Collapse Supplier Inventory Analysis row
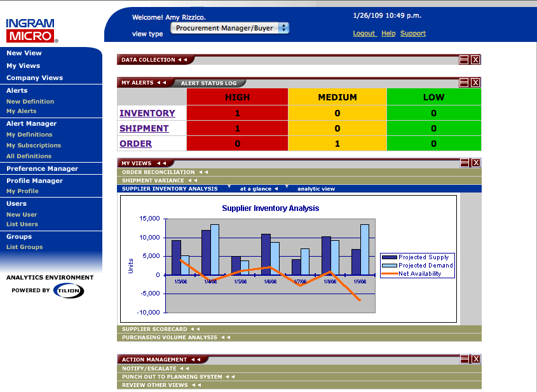The height and width of the screenshot is (392, 537). 170,189
